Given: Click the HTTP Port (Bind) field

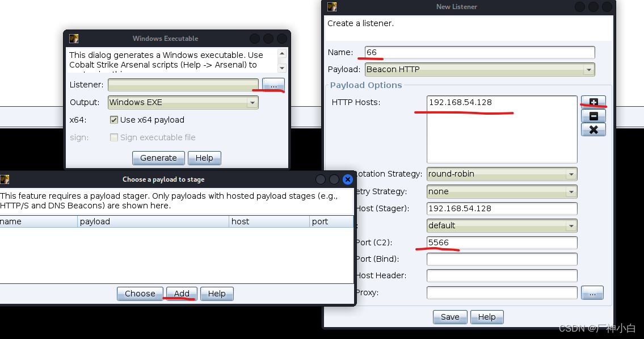Looking at the screenshot, I should click(x=502, y=260).
